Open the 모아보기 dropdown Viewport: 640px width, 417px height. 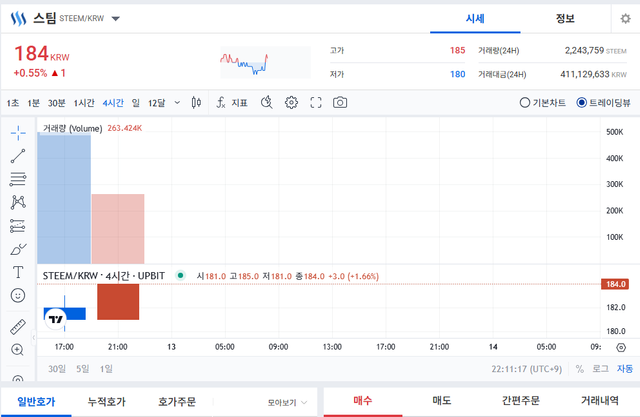coord(287,403)
